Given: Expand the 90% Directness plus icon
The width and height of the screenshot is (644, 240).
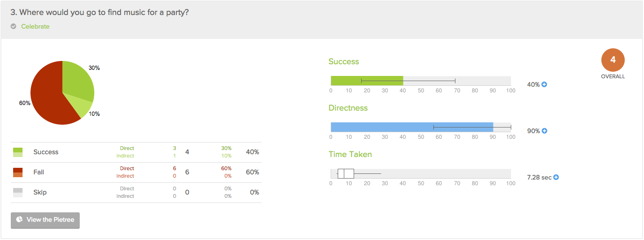Looking at the screenshot, I should 545,131.
